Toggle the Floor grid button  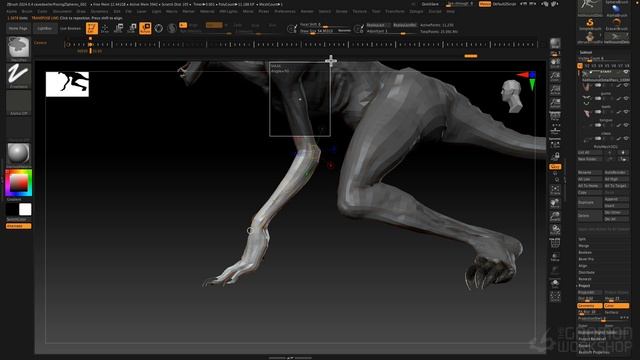click(555, 129)
